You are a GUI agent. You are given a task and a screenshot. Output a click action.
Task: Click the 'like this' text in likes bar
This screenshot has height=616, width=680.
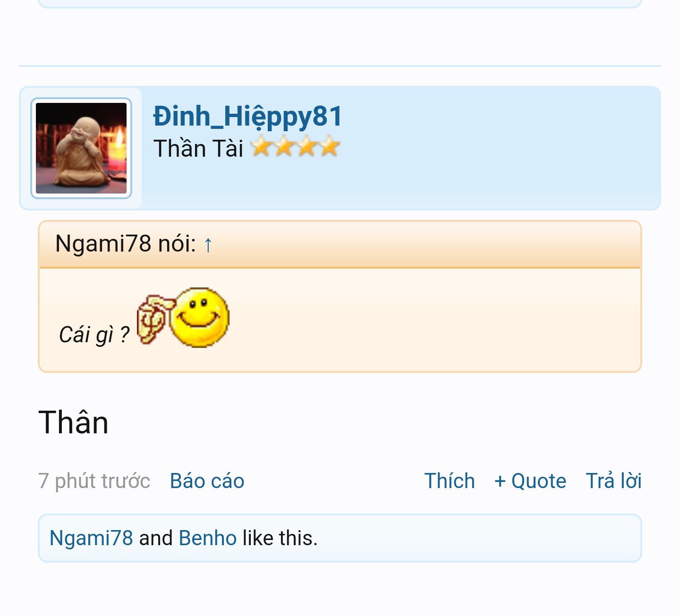[280, 538]
